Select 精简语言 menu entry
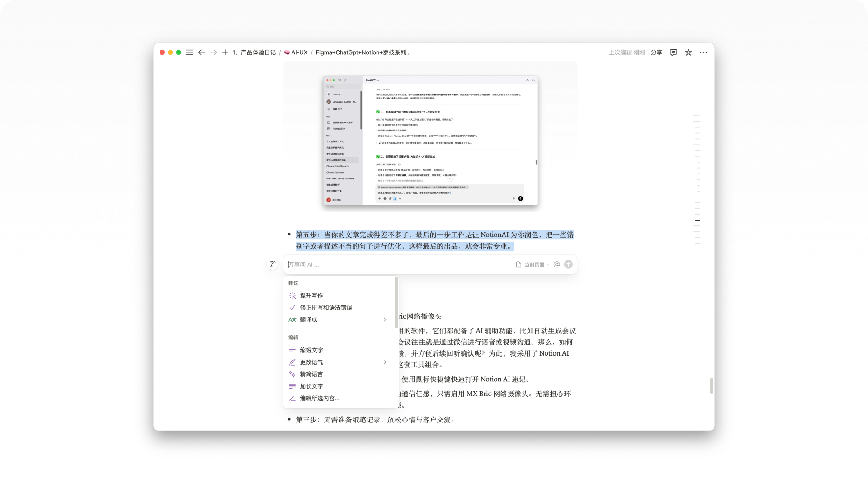This screenshot has width=868, height=488. 339,374
